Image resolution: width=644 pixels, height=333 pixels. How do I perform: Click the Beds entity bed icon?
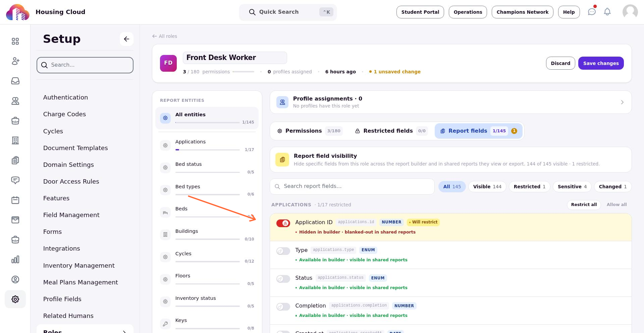[x=165, y=212]
